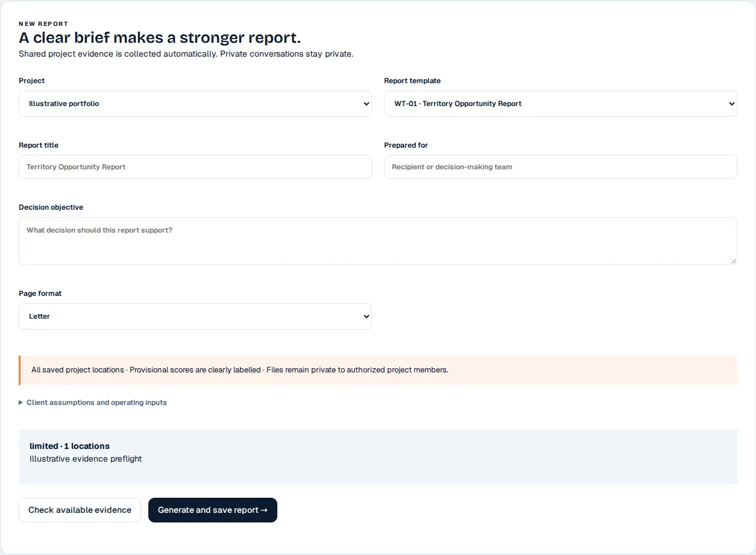Open the Page format dropdown

[x=195, y=316]
